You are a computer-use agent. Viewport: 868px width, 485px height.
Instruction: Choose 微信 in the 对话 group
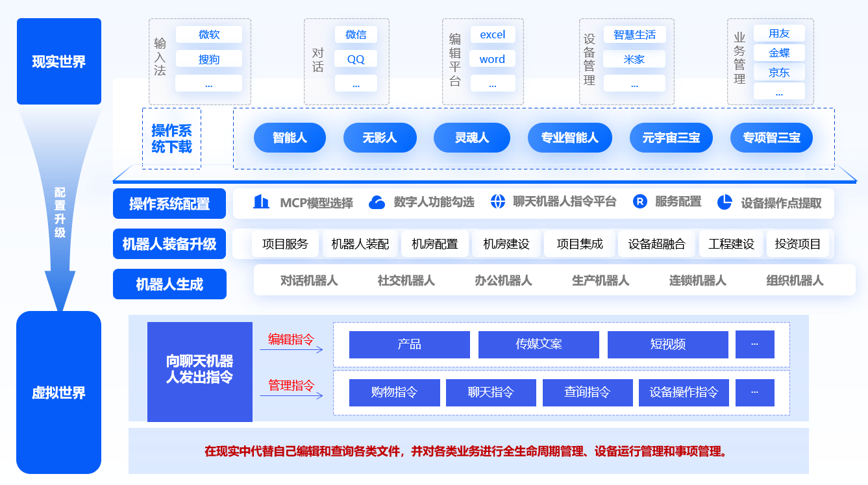click(356, 34)
